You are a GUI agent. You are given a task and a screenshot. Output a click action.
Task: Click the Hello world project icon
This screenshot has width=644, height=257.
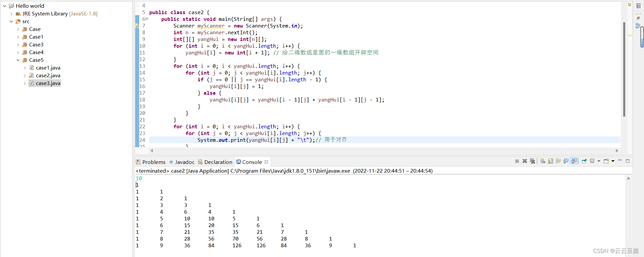tap(11, 6)
